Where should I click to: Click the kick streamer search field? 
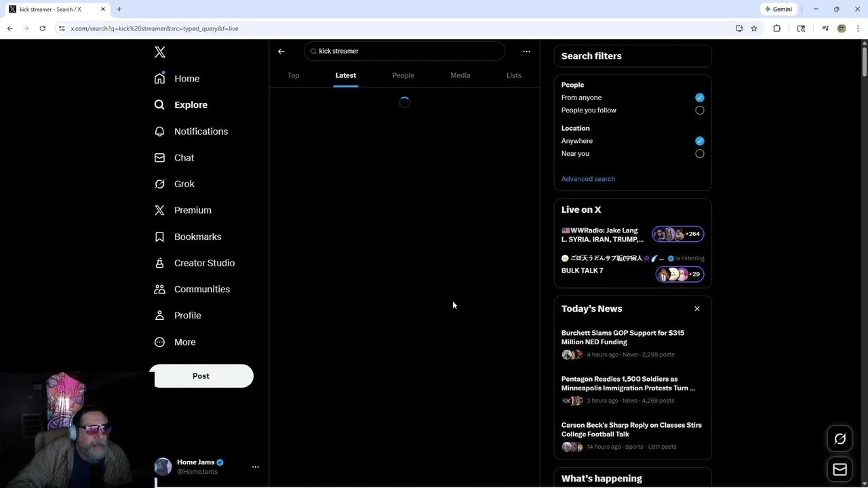[405, 51]
